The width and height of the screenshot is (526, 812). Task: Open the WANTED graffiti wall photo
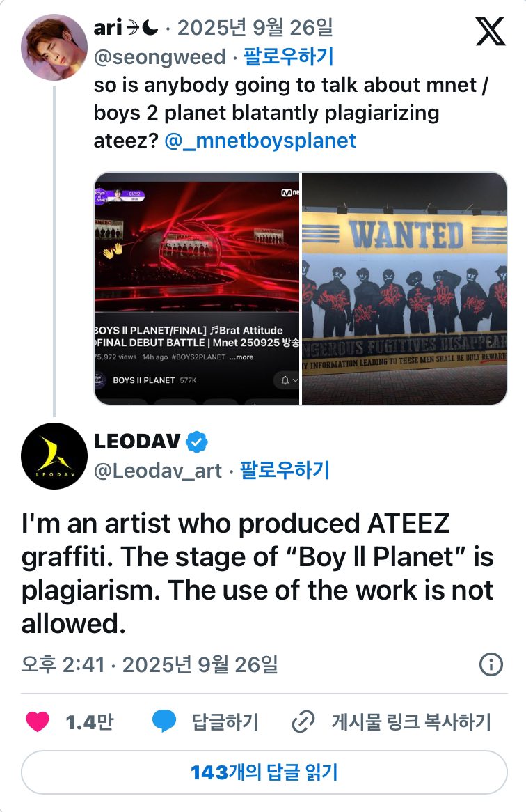click(x=404, y=288)
